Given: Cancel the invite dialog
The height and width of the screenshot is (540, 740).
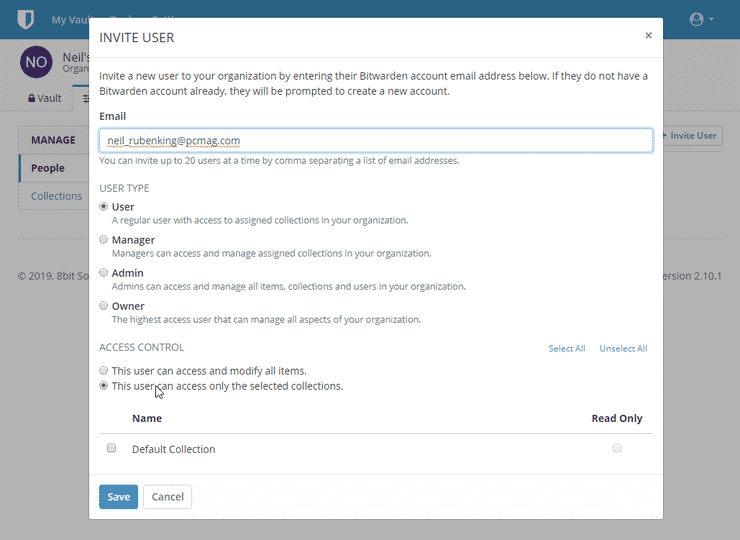Looking at the screenshot, I should tap(168, 497).
